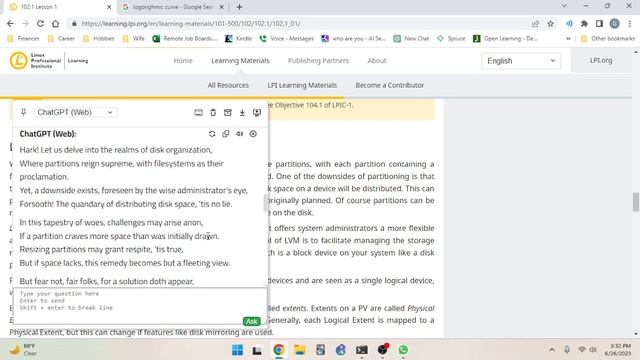Open the Hobbies bookmark folder
Screen dimensions: 640x360
click(x=99, y=39)
